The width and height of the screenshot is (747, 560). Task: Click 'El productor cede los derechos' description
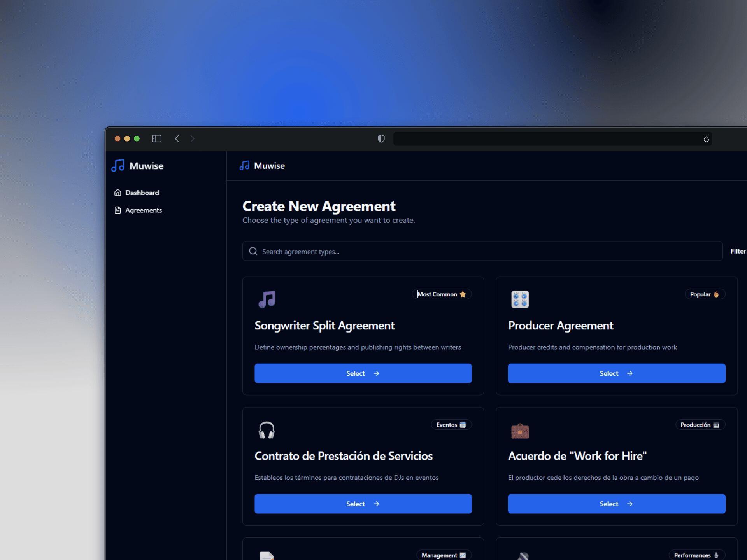tap(603, 478)
